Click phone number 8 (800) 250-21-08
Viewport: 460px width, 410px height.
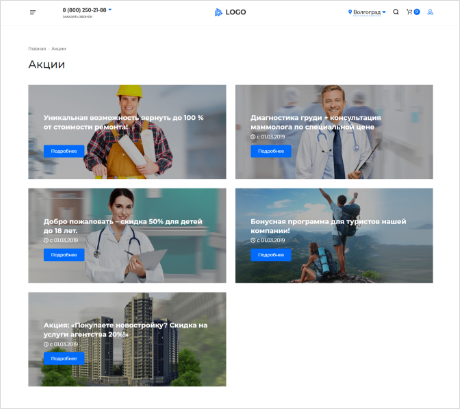pyautogui.click(x=84, y=10)
